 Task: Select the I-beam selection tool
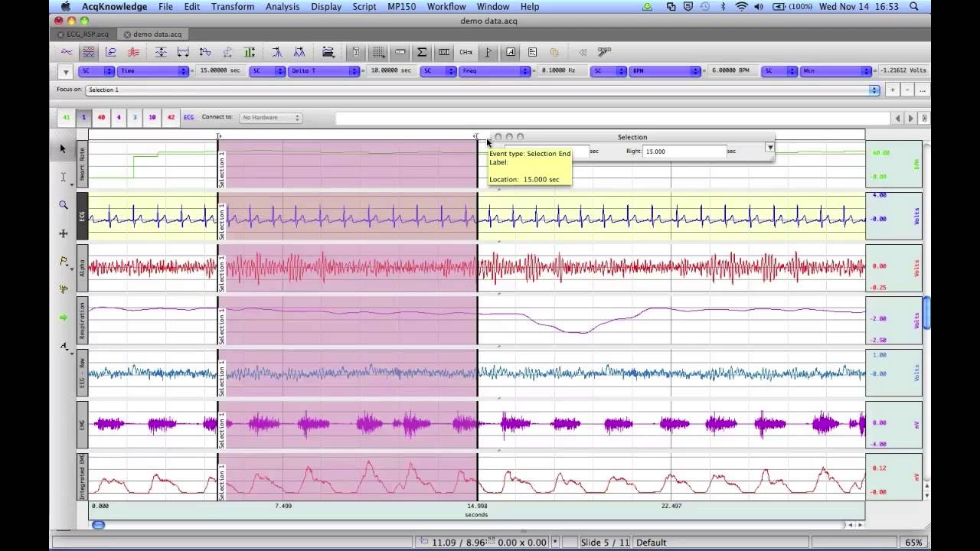64,177
